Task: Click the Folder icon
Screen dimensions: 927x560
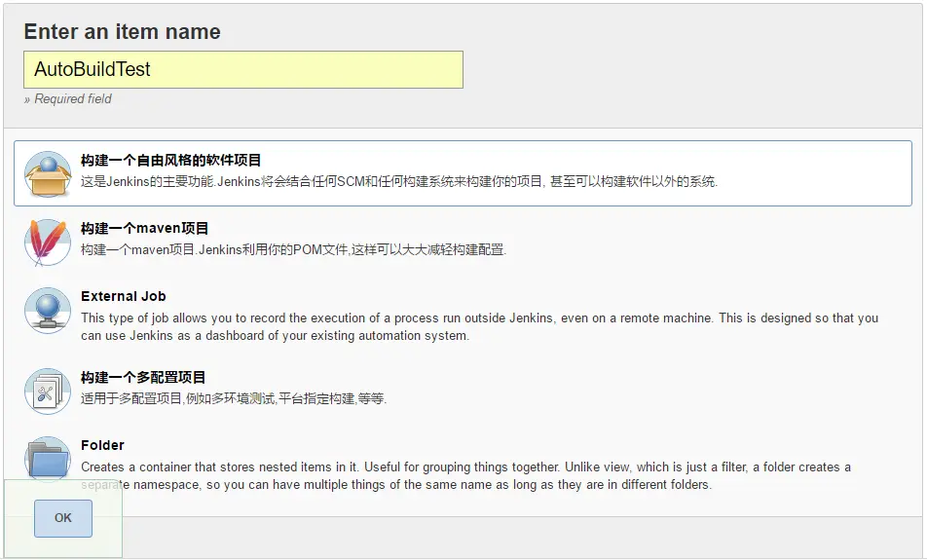Action: [48, 460]
